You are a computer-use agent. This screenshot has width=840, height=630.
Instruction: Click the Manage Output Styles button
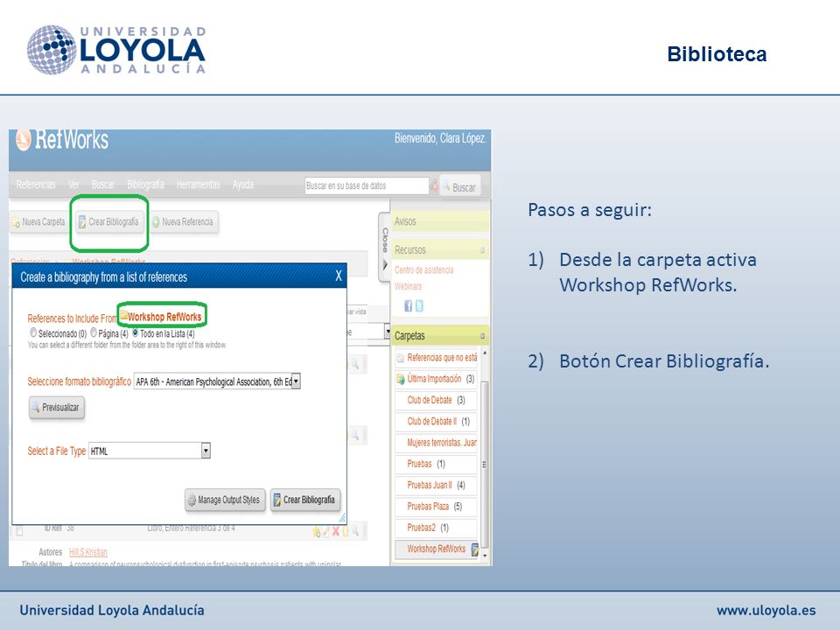[x=225, y=500]
